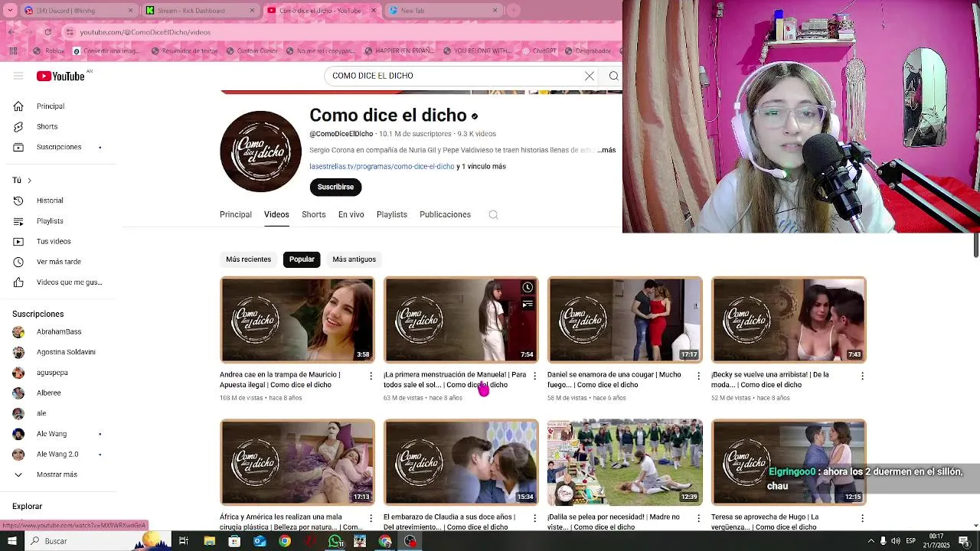The height and width of the screenshot is (551, 980).
Task: Clear the search box with the X
Action: [x=590, y=76]
